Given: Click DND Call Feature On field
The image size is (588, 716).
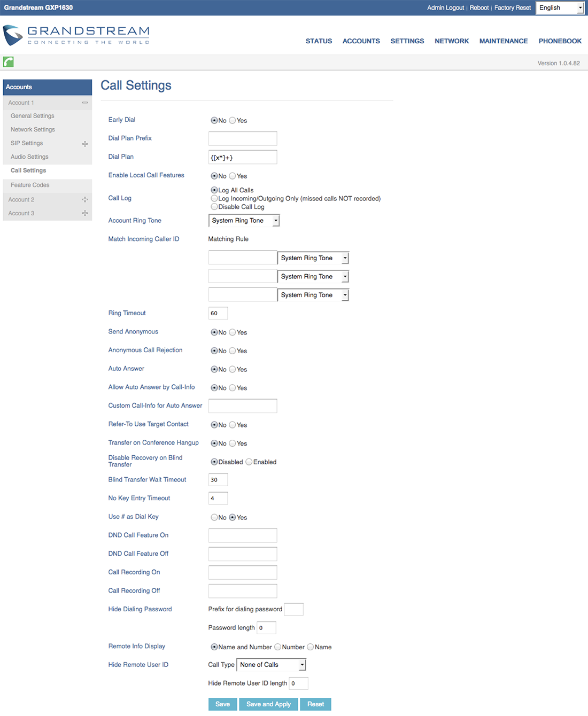Looking at the screenshot, I should 243,535.
